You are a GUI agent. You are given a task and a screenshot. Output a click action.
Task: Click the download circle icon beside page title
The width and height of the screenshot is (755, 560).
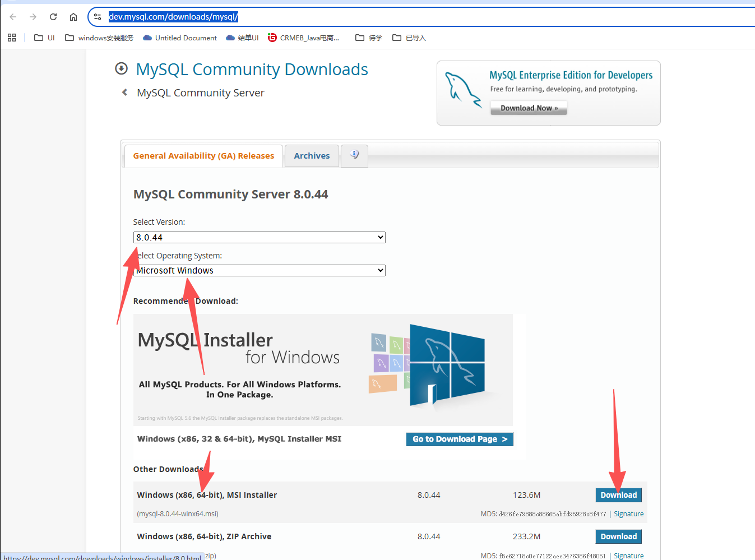coord(121,68)
